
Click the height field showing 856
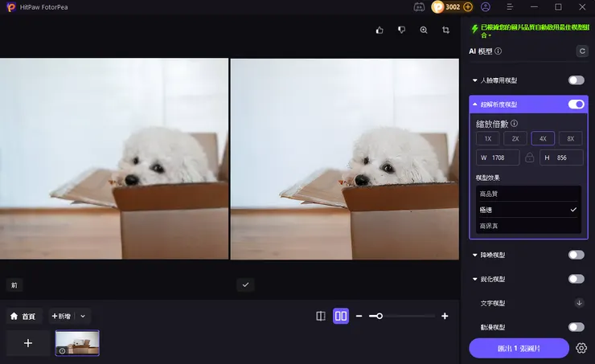561,157
